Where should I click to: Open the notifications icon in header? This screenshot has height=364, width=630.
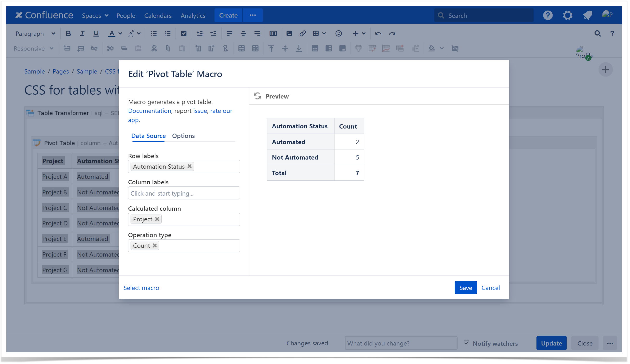(x=588, y=15)
